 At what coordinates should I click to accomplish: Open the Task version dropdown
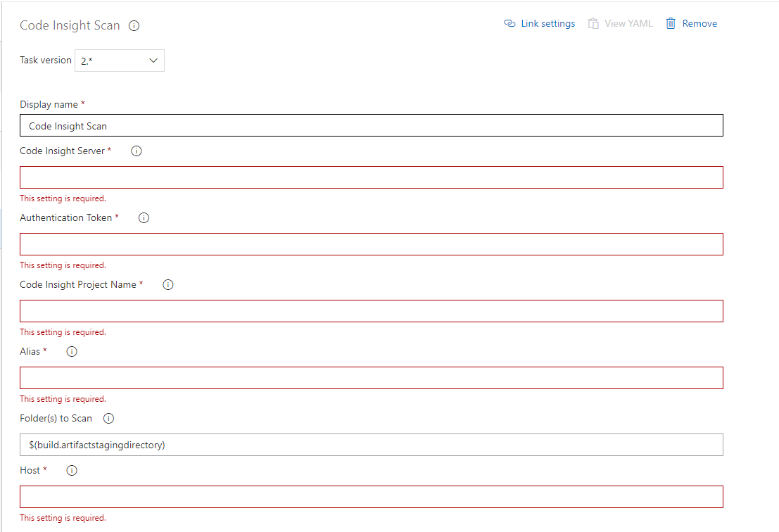[x=119, y=61]
